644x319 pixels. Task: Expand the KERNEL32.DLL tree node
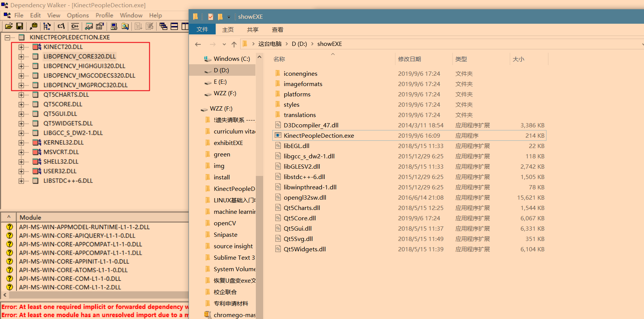click(21, 143)
